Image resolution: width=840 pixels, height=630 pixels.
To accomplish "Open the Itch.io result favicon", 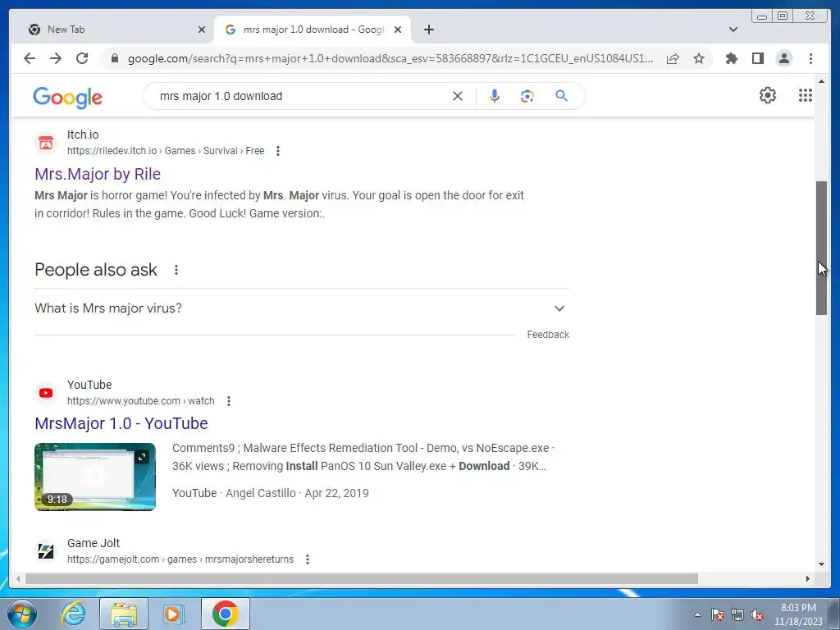I will pos(46,143).
